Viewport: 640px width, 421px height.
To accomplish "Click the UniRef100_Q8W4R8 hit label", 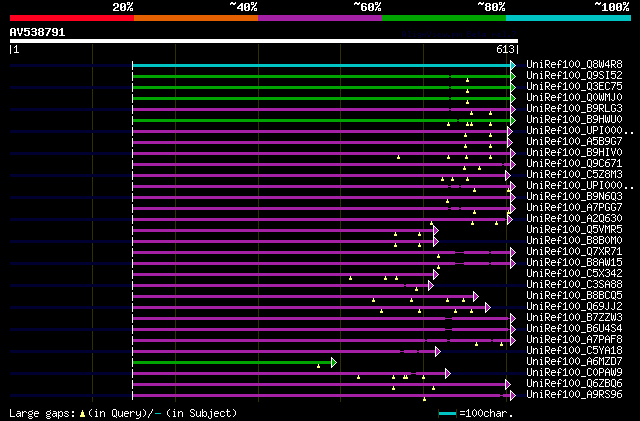I will click(x=574, y=65).
